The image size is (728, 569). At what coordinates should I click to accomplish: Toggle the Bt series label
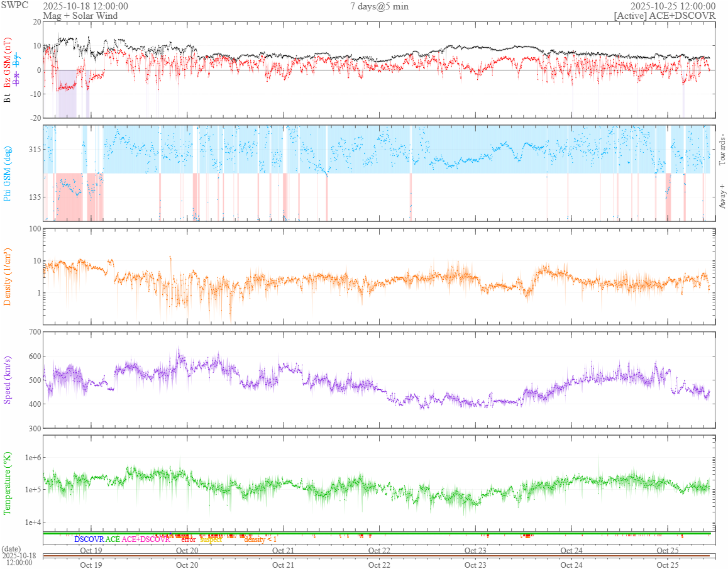(8, 97)
